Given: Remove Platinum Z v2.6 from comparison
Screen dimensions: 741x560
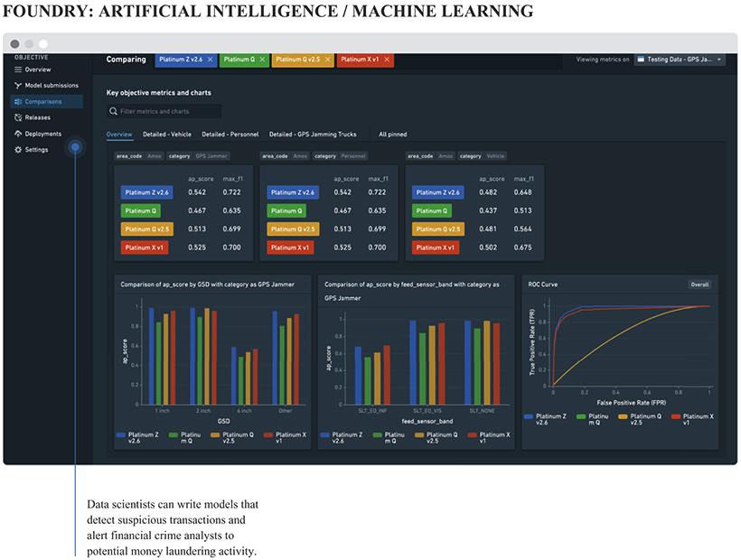Looking at the screenshot, I should (210, 60).
